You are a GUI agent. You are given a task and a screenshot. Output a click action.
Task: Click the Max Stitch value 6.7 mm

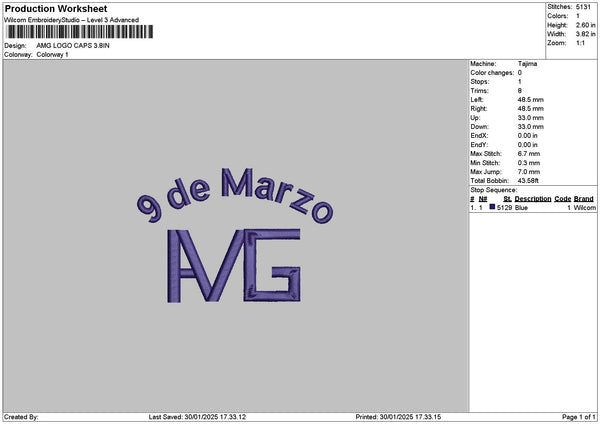tap(529, 154)
